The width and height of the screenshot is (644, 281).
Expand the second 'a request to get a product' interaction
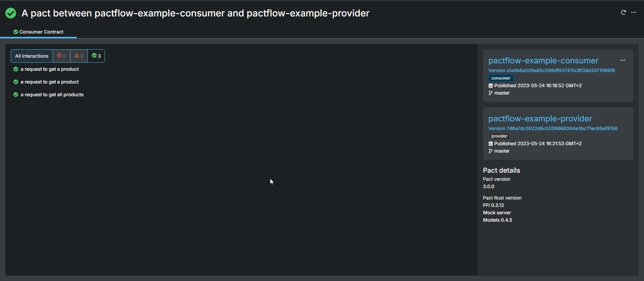pos(50,82)
